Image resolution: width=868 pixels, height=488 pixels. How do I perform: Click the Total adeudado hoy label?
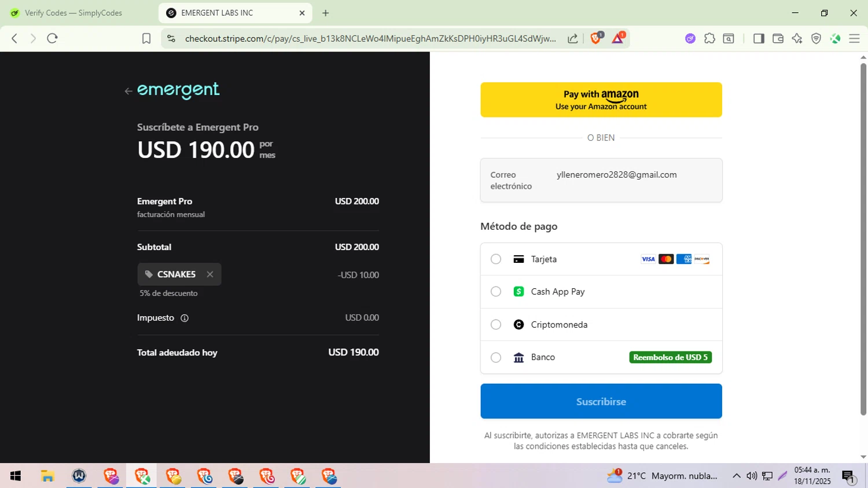177,353
